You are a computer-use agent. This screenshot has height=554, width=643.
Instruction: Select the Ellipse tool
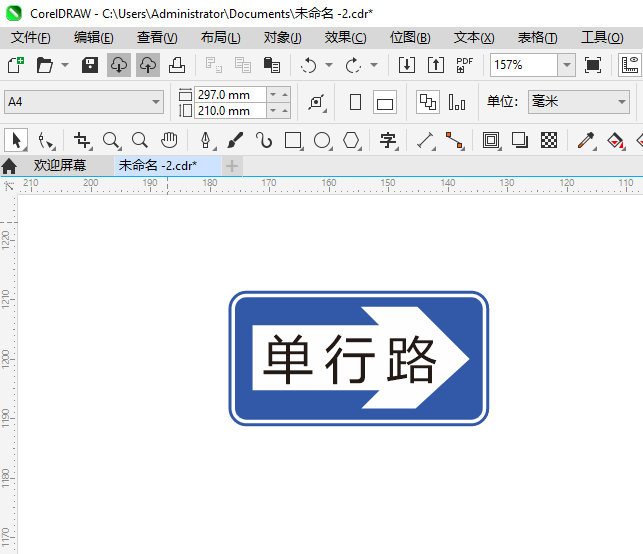coord(322,141)
